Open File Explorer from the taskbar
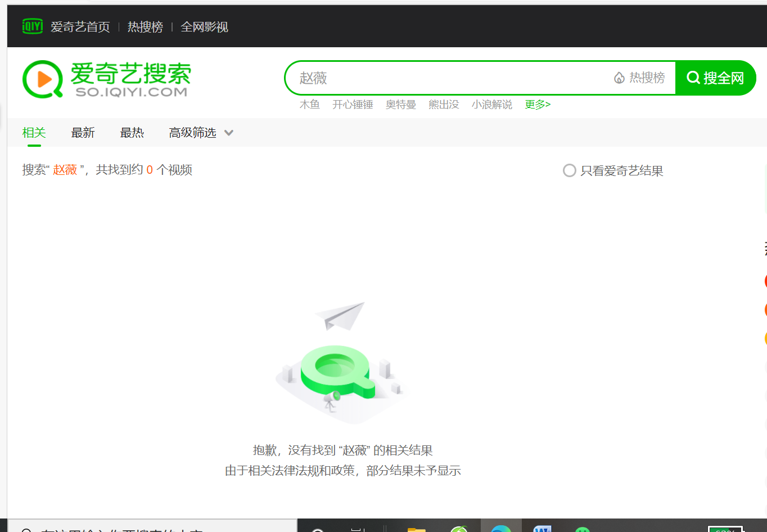Image resolution: width=767 pixels, height=532 pixels. 416,529
